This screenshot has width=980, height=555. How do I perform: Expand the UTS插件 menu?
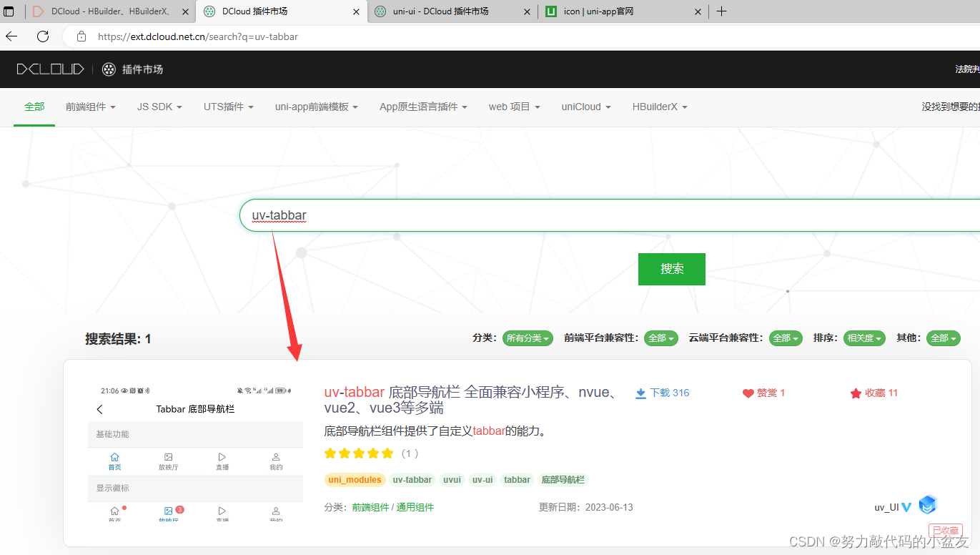click(x=229, y=107)
